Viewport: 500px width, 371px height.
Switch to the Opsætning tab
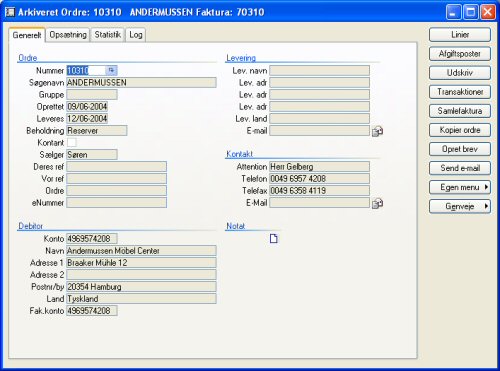point(68,34)
